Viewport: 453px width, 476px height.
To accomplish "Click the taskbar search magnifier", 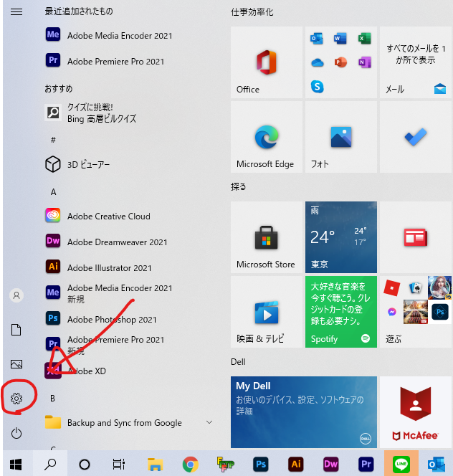I will coord(50,464).
